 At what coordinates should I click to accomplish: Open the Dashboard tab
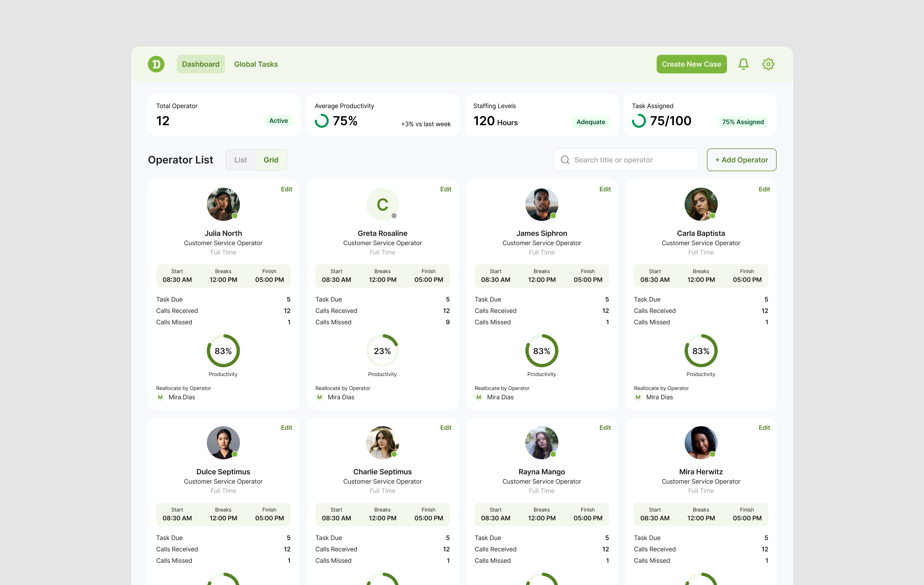(x=201, y=64)
